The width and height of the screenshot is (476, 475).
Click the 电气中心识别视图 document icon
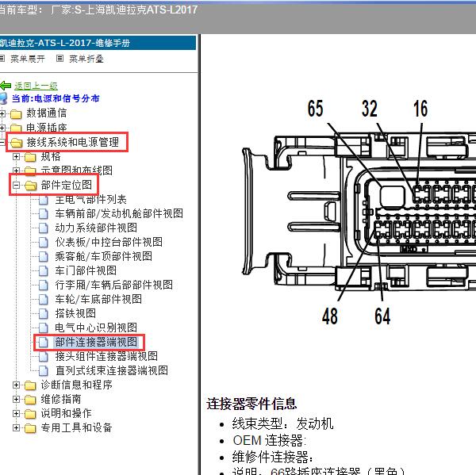point(44,328)
